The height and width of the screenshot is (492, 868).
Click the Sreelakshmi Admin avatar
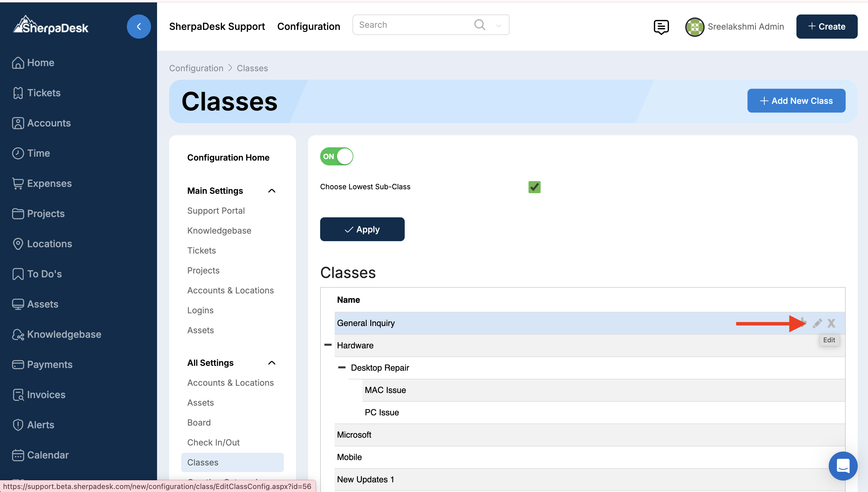694,27
